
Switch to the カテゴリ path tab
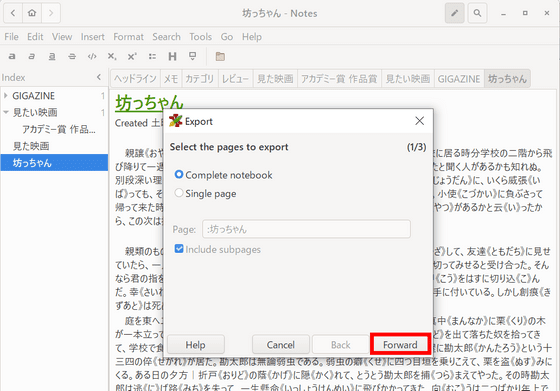click(200, 79)
